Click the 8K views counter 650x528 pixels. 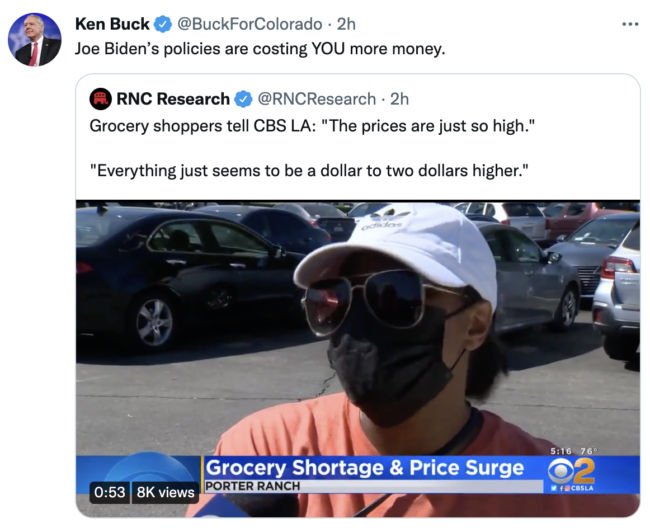tap(165, 492)
